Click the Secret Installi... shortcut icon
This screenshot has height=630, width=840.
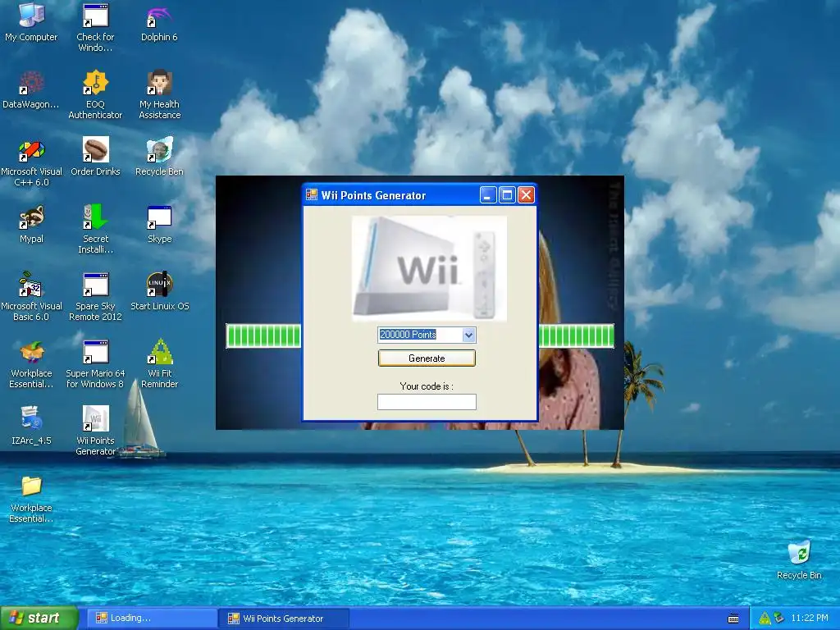point(95,229)
